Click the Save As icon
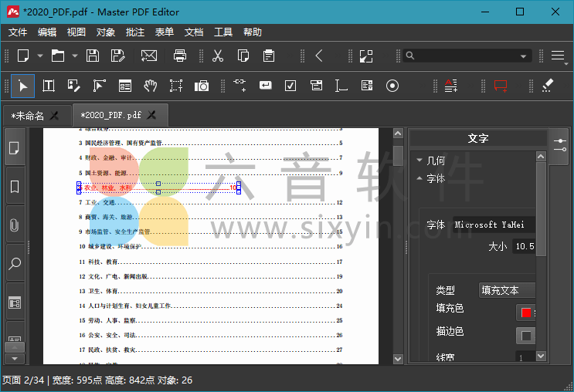This screenshot has width=574, height=392. (117, 56)
